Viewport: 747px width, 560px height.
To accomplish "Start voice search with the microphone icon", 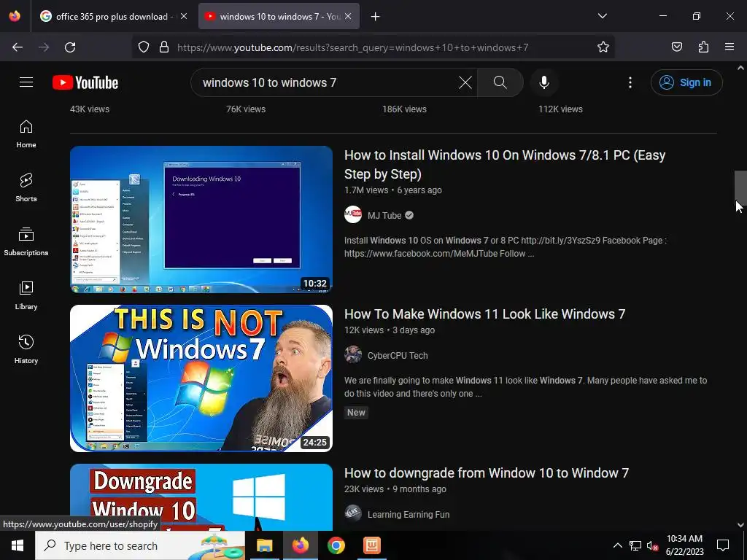I will [x=544, y=82].
